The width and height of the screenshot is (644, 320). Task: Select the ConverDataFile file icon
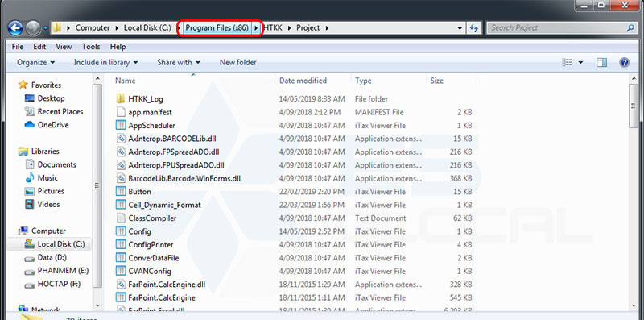pyautogui.click(x=120, y=258)
